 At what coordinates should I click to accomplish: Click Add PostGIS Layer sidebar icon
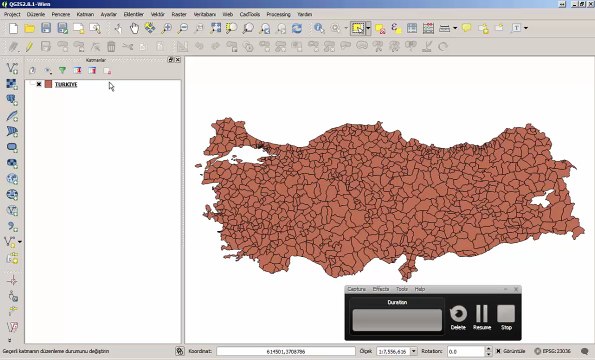pyautogui.click(x=12, y=100)
